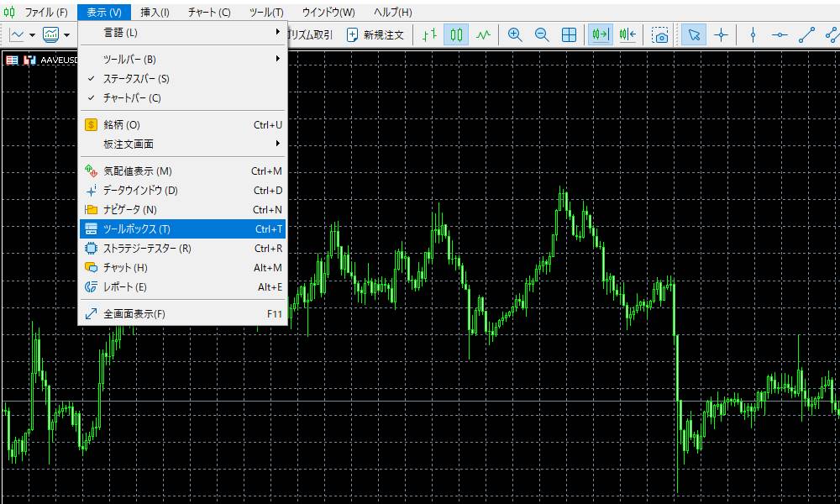Open chart type dropdown arrow
Image resolution: width=840 pixels, height=504 pixels.
[32, 35]
